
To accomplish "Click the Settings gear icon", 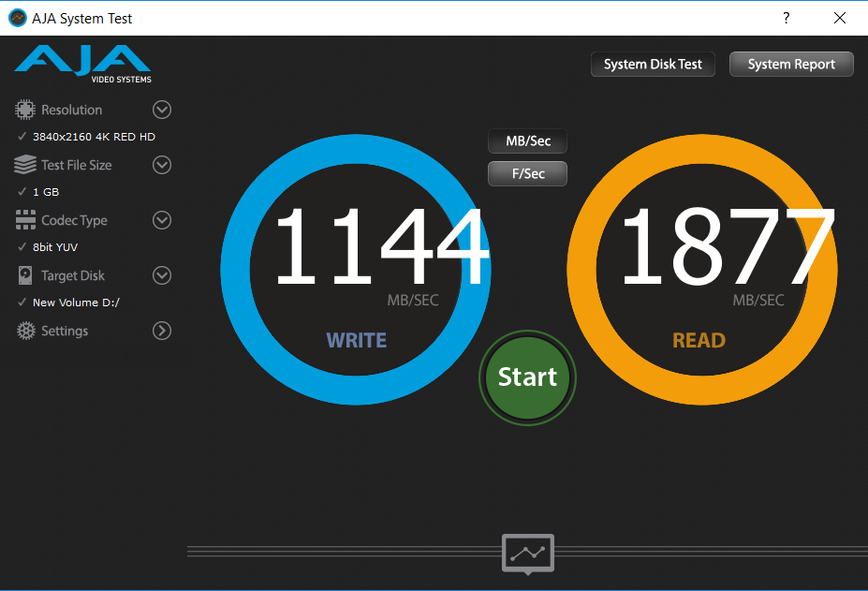I will click(25, 331).
